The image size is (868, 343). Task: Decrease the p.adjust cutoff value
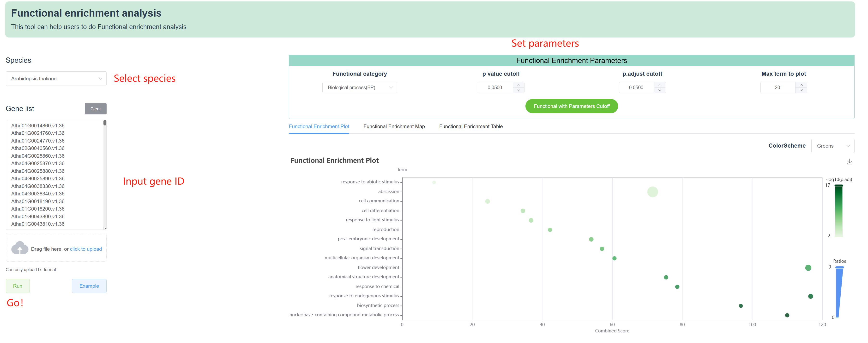[659, 90]
